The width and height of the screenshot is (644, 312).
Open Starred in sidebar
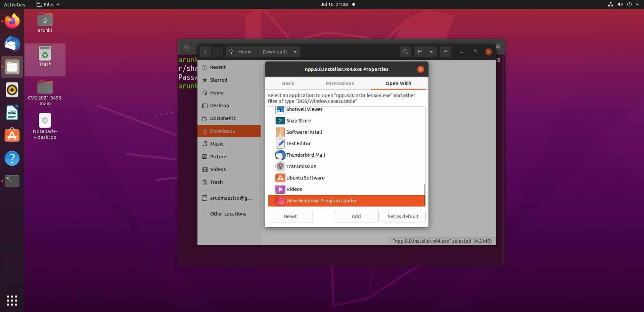click(229, 80)
